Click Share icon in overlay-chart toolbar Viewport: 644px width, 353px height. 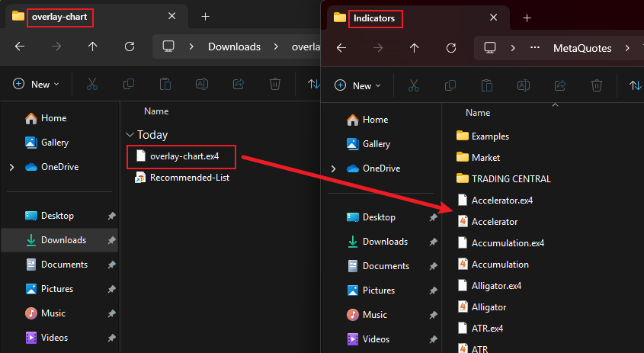[239, 84]
